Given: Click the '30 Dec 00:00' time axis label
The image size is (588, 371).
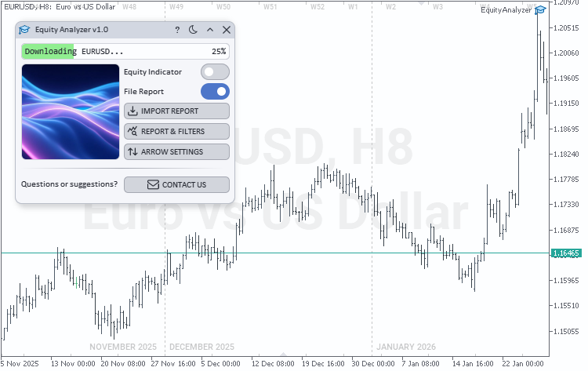Looking at the screenshot, I should coord(373,363).
